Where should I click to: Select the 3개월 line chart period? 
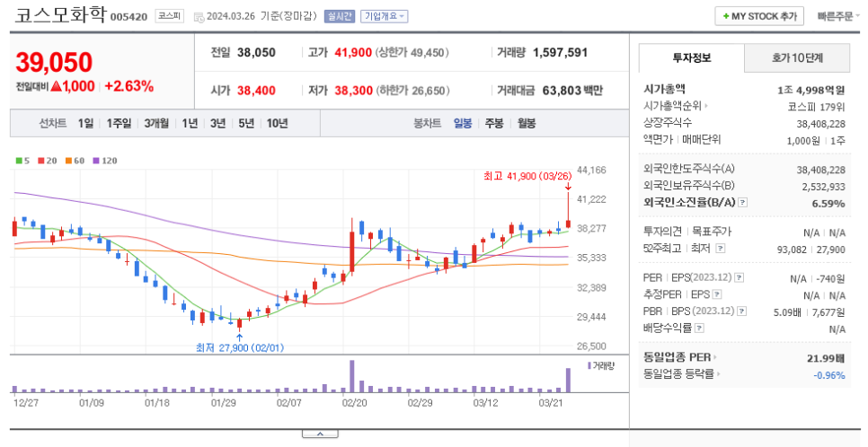(156, 123)
